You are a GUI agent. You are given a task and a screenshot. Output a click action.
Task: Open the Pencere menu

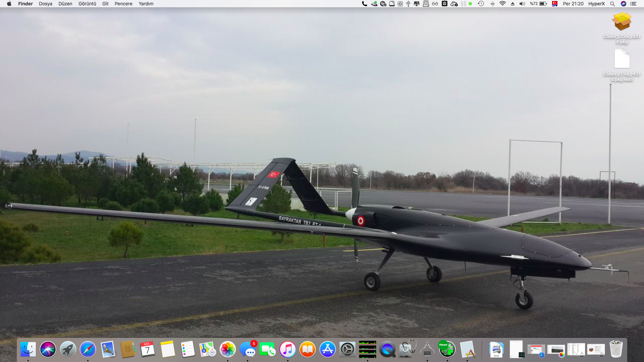click(123, 4)
